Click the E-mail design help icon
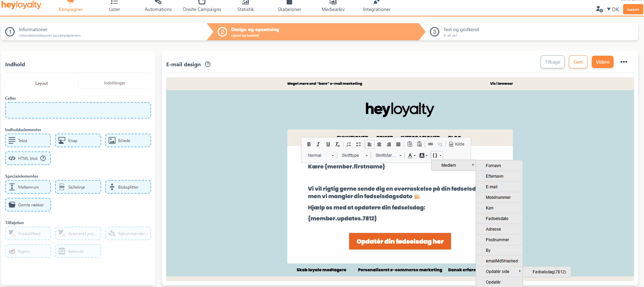 pos(208,64)
